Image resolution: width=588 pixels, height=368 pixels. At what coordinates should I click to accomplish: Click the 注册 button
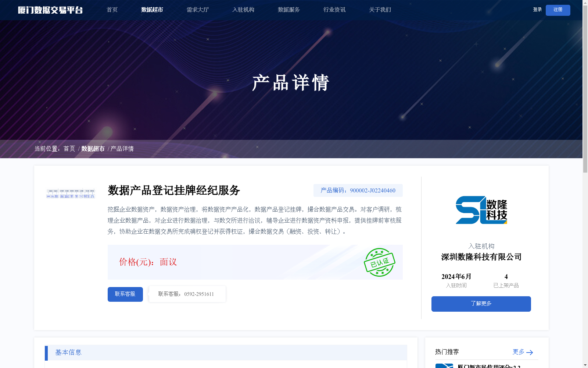[558, 10]
